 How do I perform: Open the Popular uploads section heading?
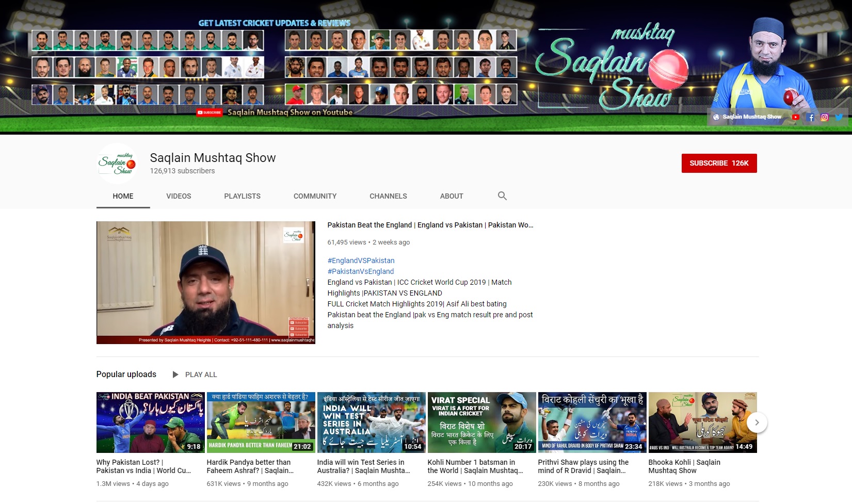click(x=126, y=374)
